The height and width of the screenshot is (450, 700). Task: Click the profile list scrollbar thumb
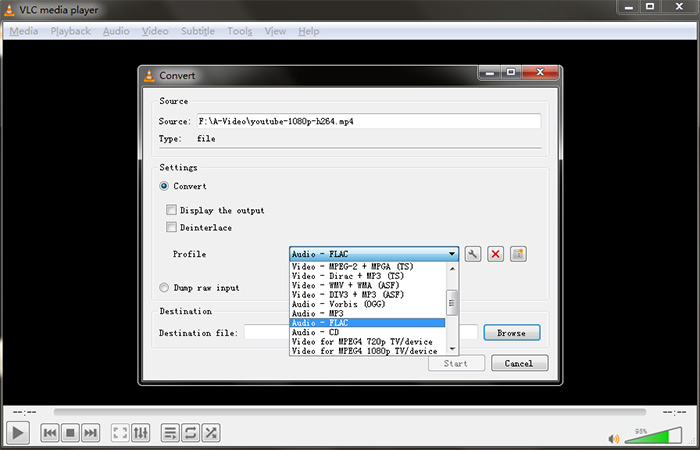tap(452, 303)
